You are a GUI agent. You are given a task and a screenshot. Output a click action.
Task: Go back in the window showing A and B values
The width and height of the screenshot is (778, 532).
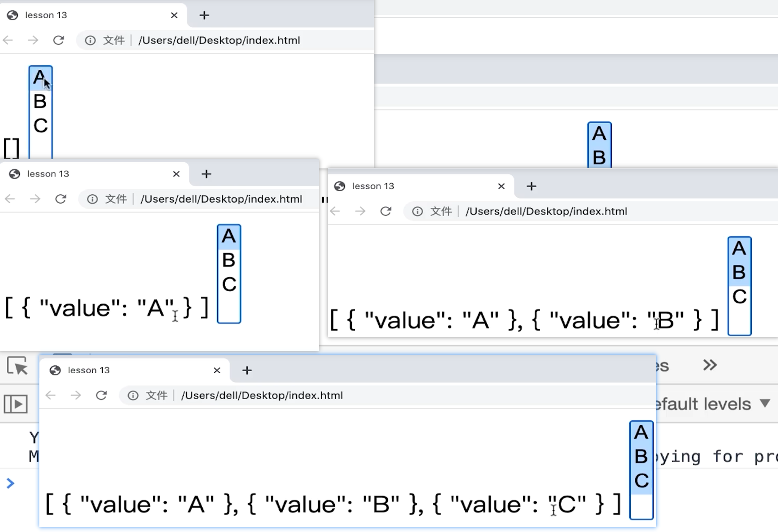(335, 211)
